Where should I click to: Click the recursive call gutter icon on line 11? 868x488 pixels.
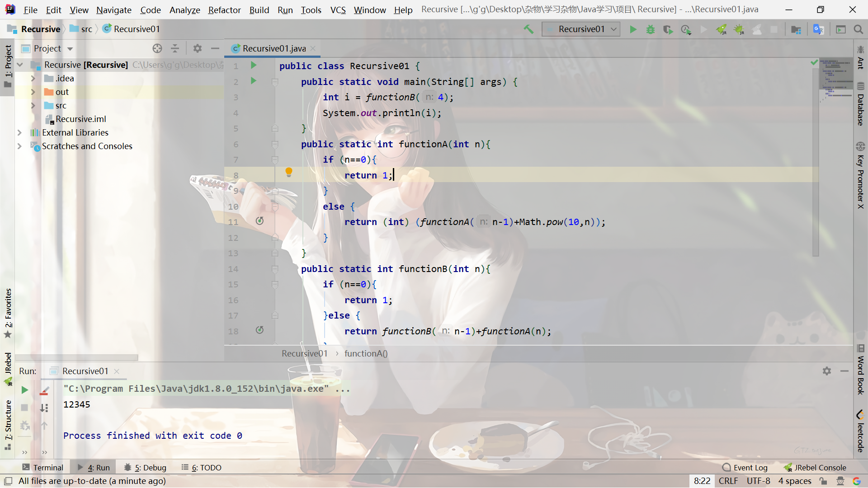259,221
